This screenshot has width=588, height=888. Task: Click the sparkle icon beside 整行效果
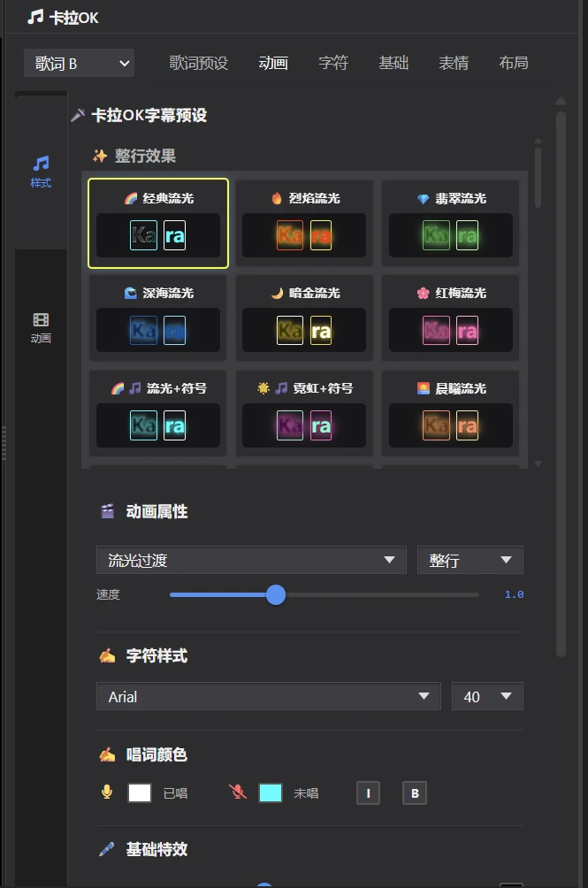[100, 156]
